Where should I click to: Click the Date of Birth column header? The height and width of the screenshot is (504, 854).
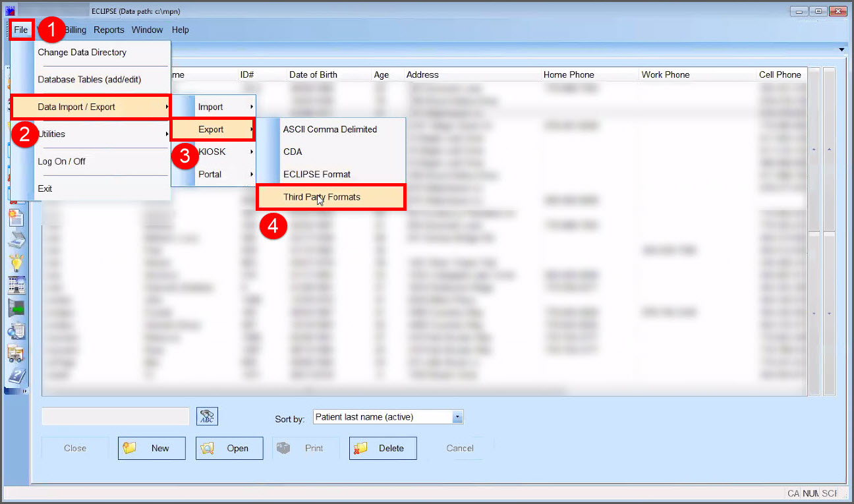pos(313,74)
